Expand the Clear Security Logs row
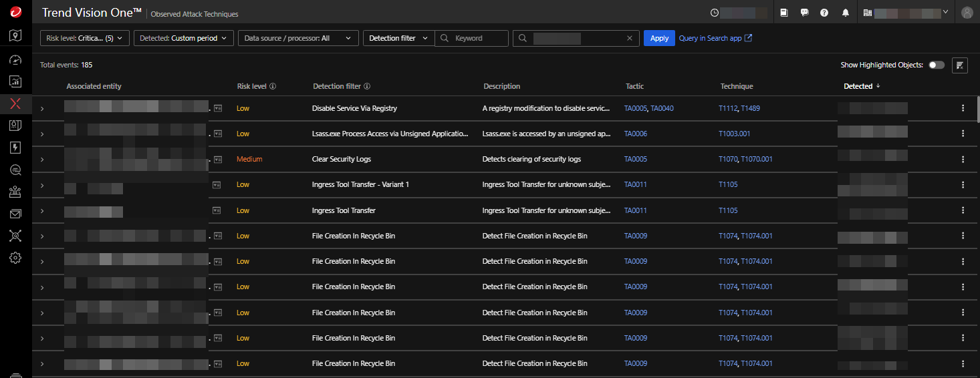Viewport: 980px width, 378px height. (42, 160)
